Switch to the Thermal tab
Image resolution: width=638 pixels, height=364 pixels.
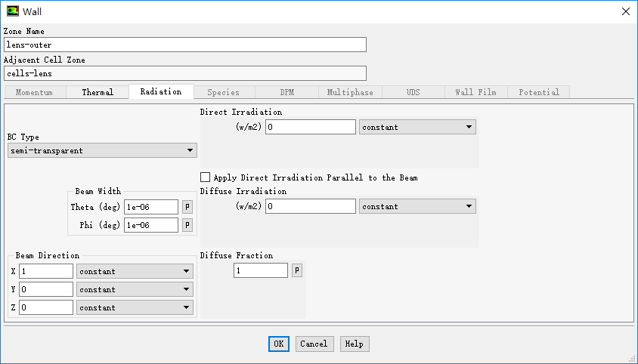click(98, 92)
